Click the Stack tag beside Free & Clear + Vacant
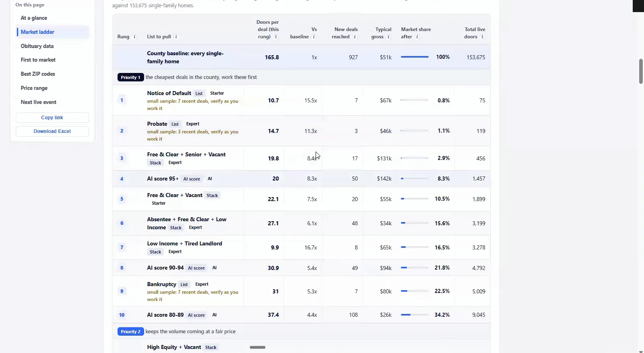The image size is (644, 353). 212,195
